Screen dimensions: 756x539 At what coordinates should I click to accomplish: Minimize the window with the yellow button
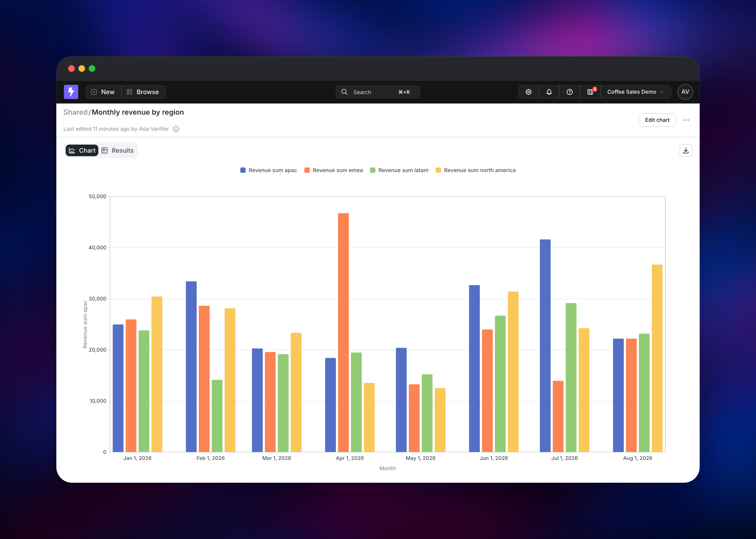click(82, 68)
